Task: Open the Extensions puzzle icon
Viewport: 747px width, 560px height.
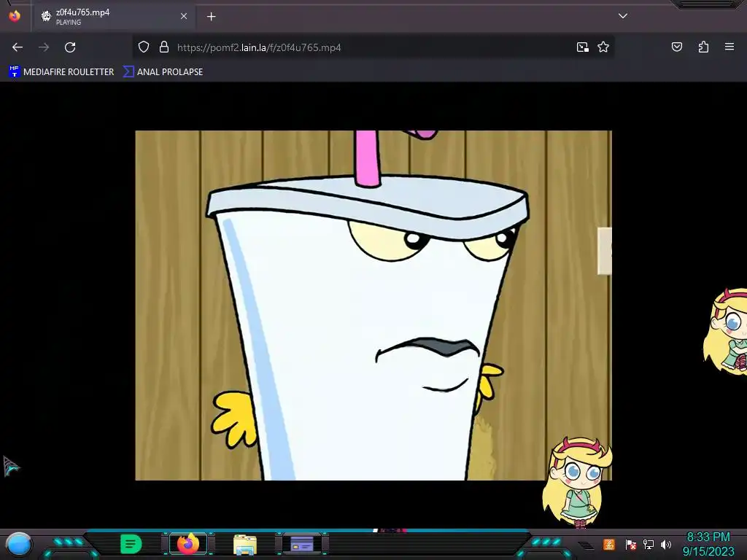Action: coord(703,47)
